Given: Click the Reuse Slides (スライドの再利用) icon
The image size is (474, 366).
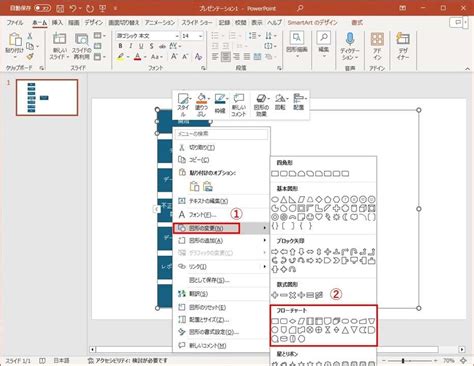Looking at the screenshot, I should point(82,39).
